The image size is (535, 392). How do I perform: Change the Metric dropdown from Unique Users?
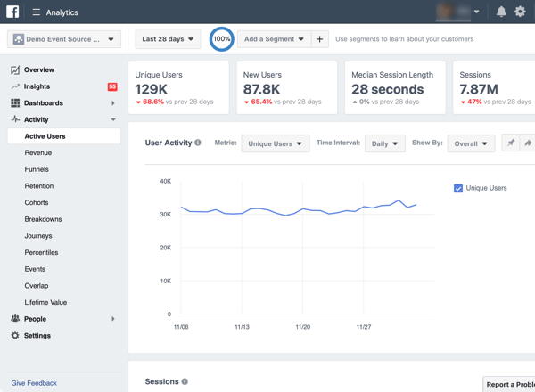pyautogui.click(x=275, y=143)
